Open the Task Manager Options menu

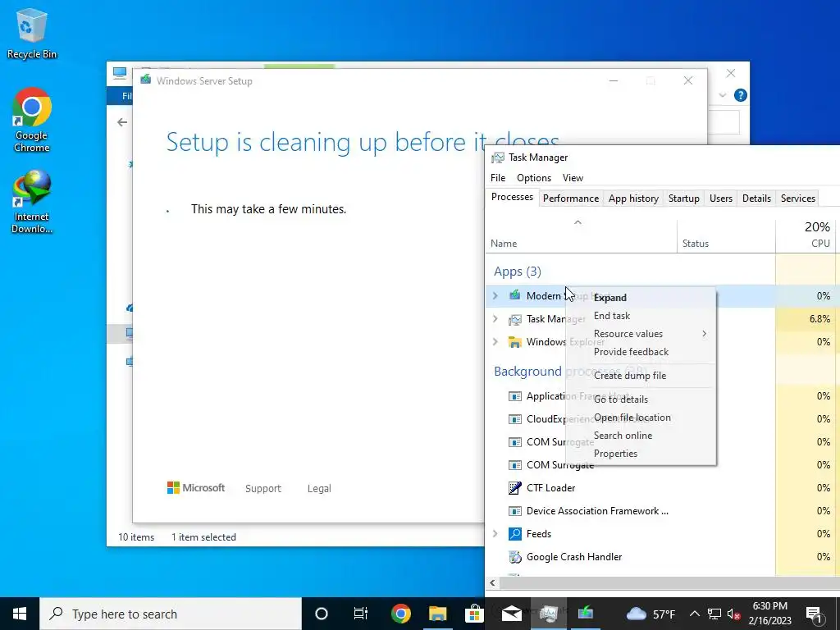(533, 178)
